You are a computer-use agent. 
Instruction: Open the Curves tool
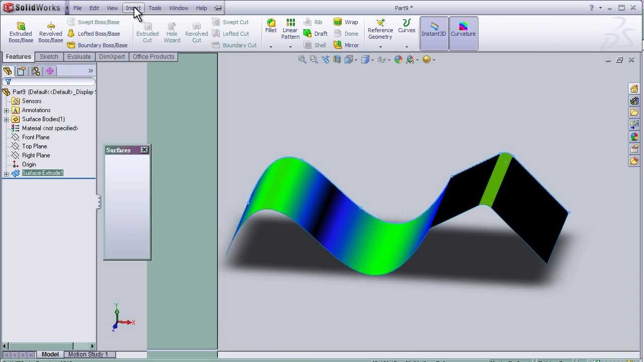(407, 26)
